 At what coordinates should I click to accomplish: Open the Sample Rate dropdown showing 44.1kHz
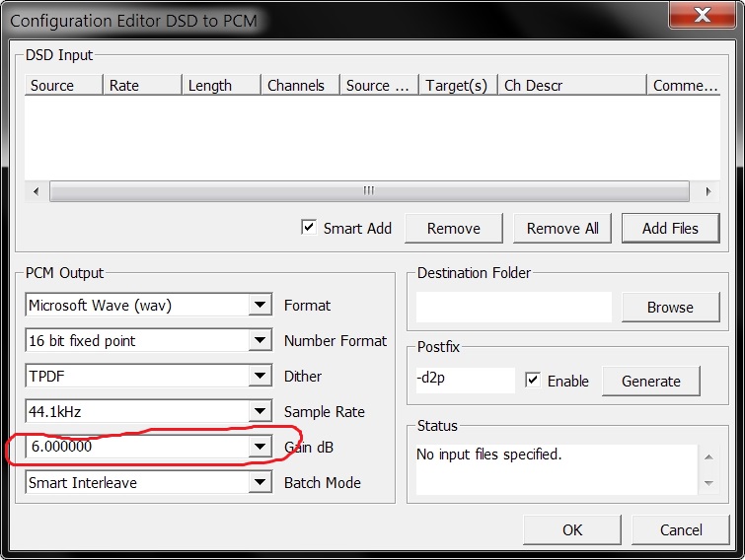click(260, 411)
